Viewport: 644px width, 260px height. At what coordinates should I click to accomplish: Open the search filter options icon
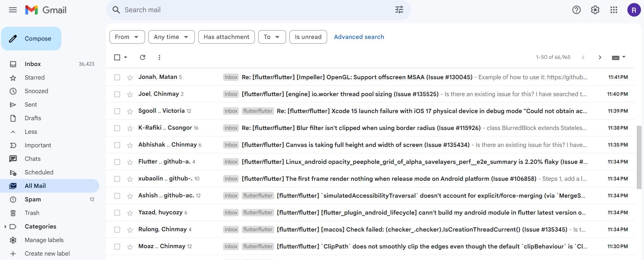pyautogui.click(x=399, y=10)
